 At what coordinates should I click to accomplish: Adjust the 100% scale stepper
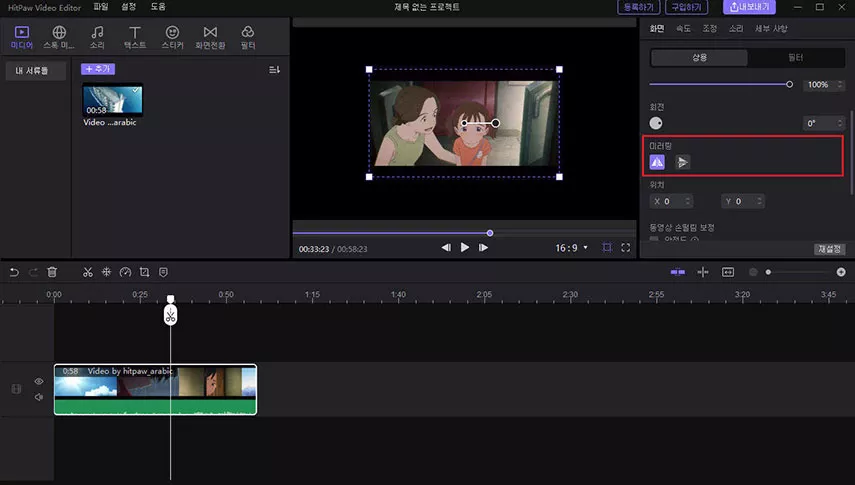(x=840, y=85)
